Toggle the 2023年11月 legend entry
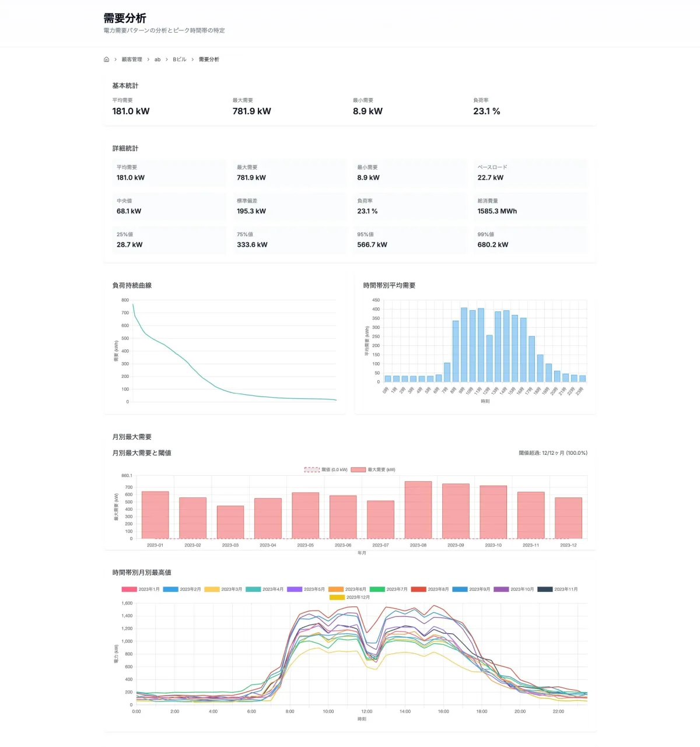The height and width of the screenshot is (747, 700). [558, 590]
